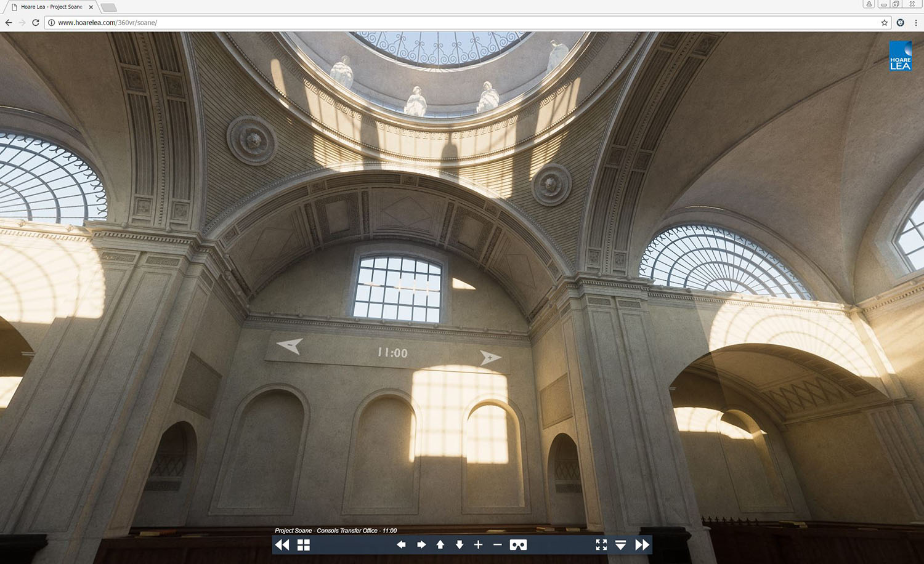Open the Chrome user profile button
The width and height of the screenshot is (924, 564).
(x=869, y=4)
